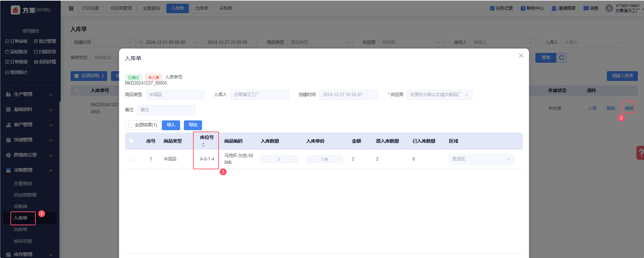The image size is (644, 258).
Task: Click the 邀请商家 invite merchant icon
Action: (554, 8)
